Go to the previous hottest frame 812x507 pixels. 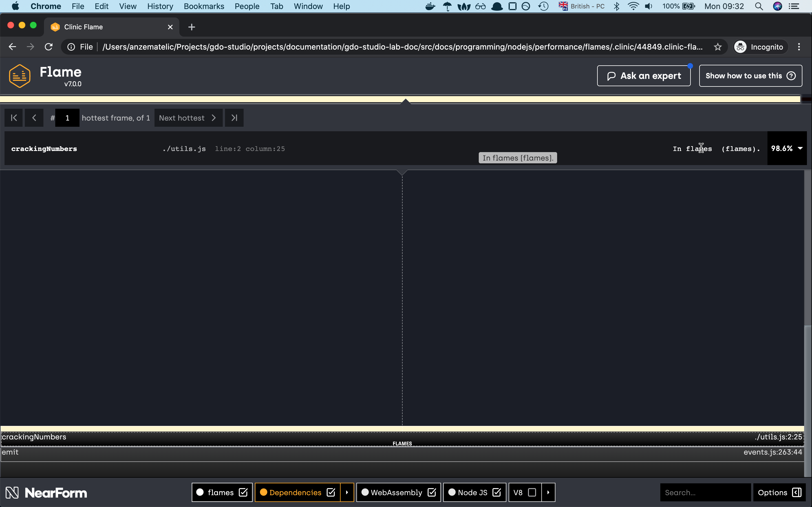click(x=34, y=118)
